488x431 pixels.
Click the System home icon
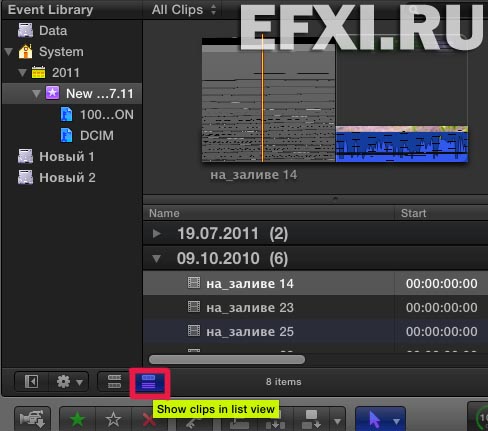tap(26, 51)
